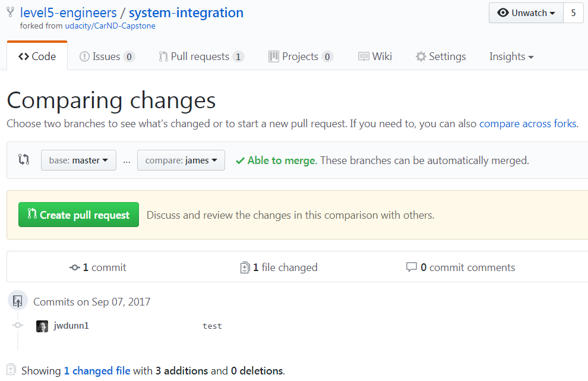
Task: Click the Projects count badge 0
Action: pyautogui.click(x=327, y=56)
